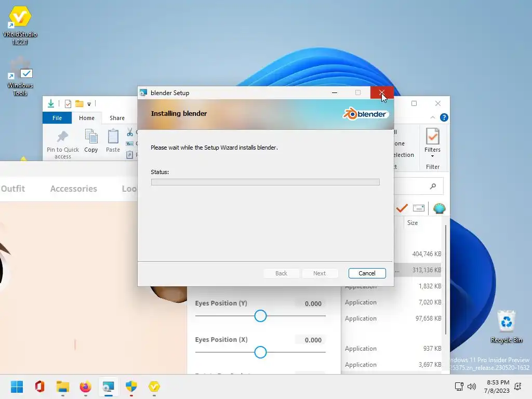Click the Cut scissors icon

click(x=130, y=132)
